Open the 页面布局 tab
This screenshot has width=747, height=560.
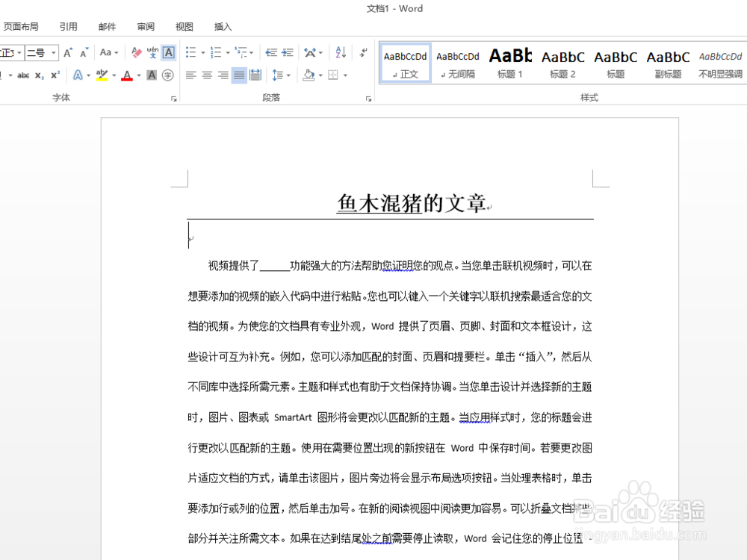[x=21, y=27]
